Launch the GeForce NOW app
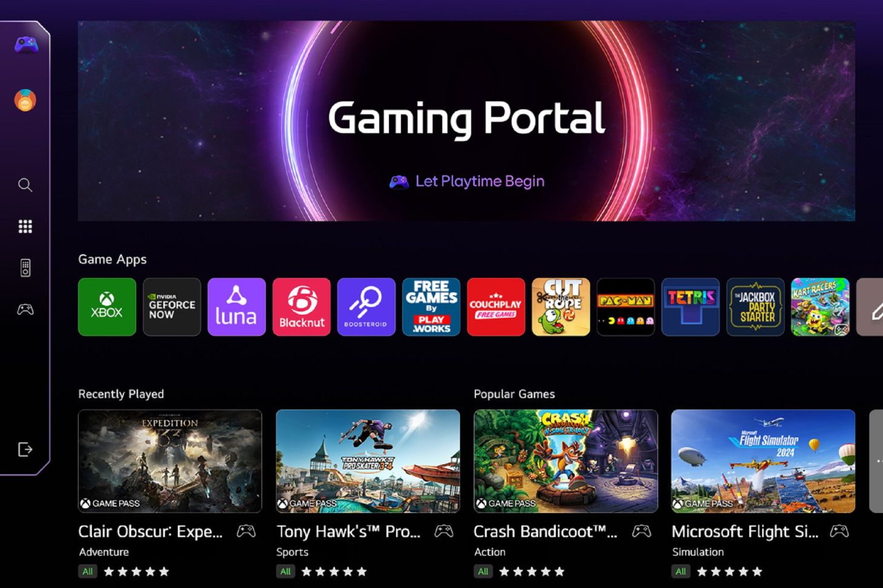 coord(172,307)
